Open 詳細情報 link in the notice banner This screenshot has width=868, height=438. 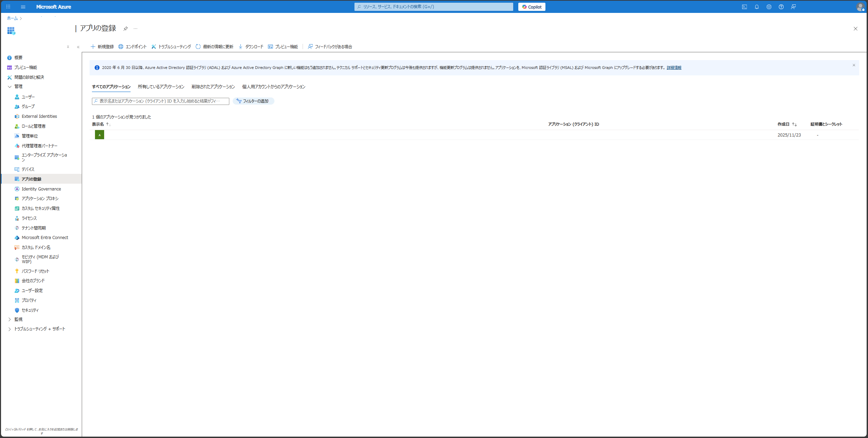(x=674, y=67)
